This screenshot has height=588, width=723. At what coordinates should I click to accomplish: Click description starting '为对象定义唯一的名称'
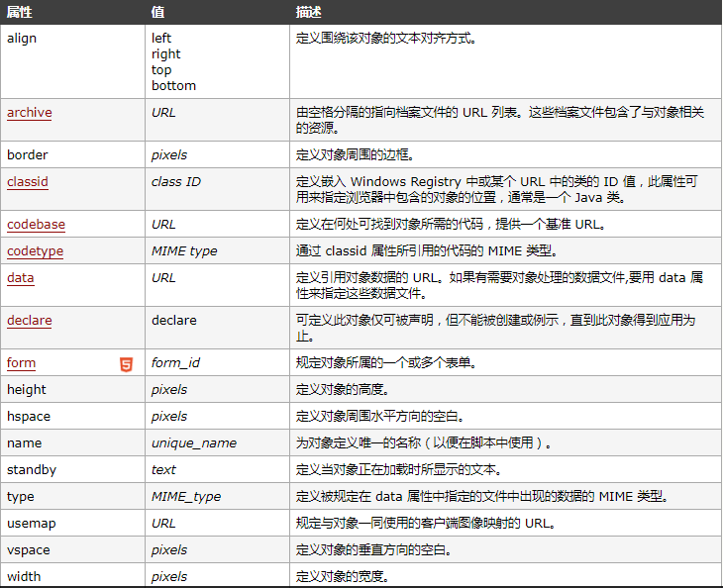(423, 443)
